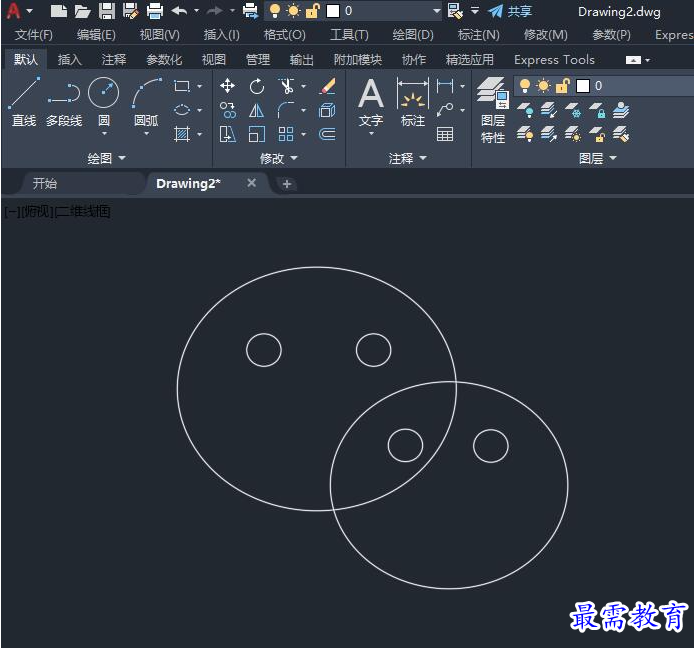Open Layer Properties (图层特性)
This screenshot has width=694, height=648.
493,110
